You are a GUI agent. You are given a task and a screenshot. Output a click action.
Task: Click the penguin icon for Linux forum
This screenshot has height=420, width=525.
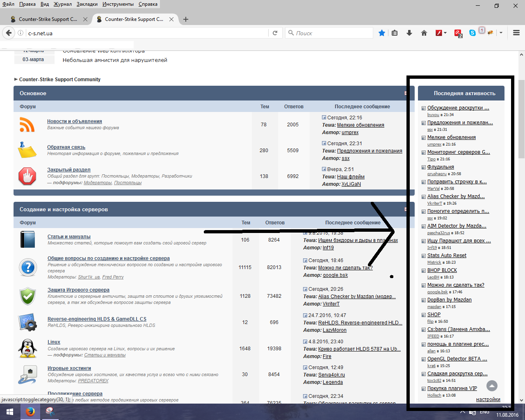(28, 348)
